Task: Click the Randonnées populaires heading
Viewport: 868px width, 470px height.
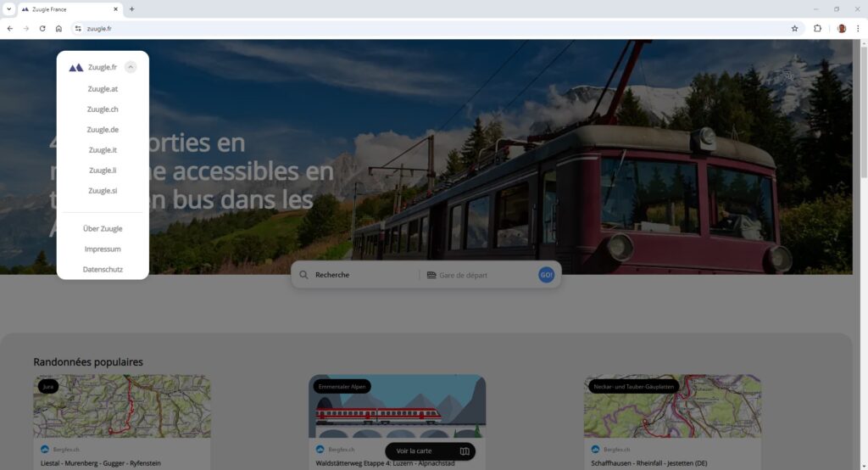Action: point(88,362)
